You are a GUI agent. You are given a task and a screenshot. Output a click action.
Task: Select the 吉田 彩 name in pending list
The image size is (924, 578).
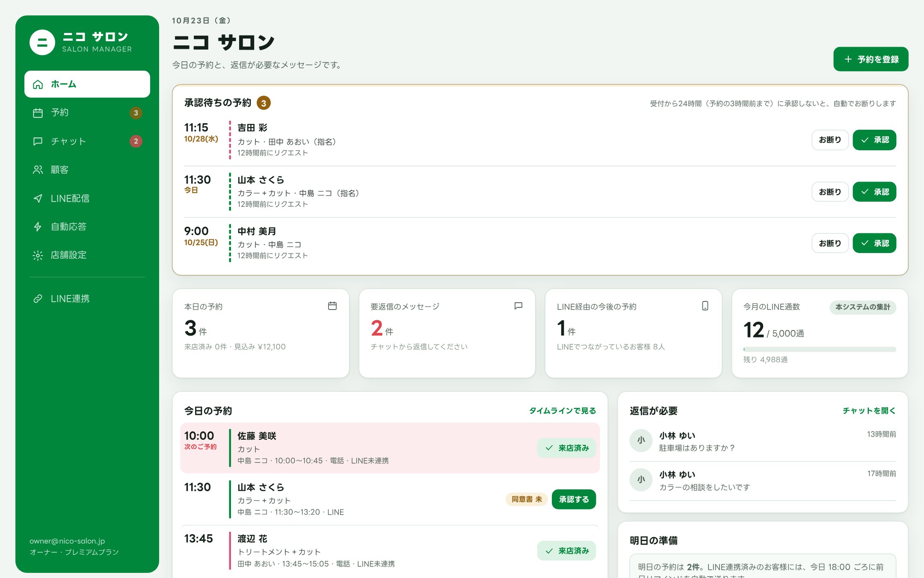tap(252, 128)
